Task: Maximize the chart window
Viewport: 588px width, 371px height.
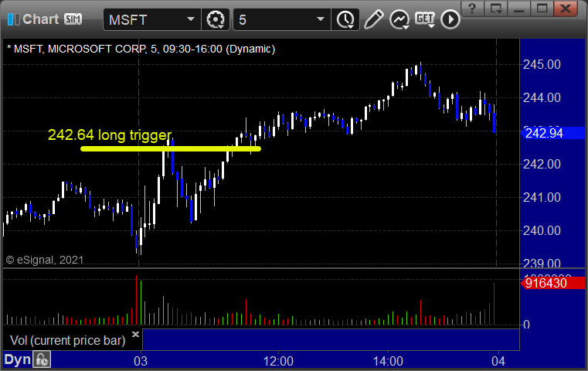Action: (542, 9)
